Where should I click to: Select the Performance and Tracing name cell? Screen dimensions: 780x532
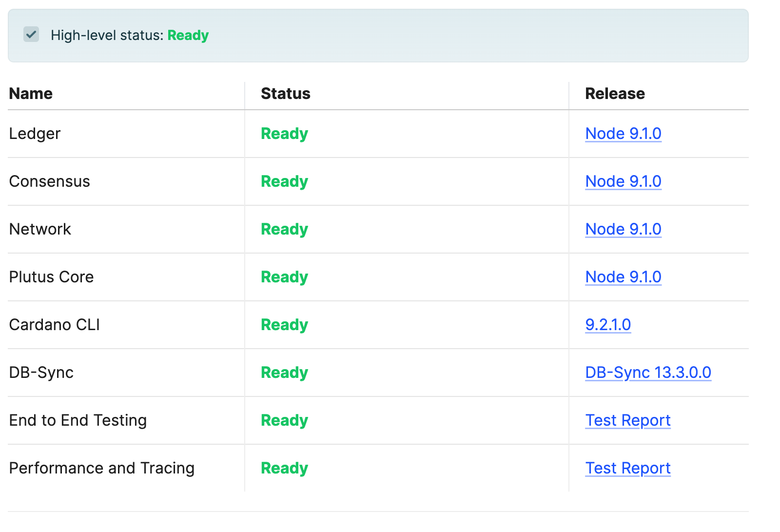pos(101,468)
